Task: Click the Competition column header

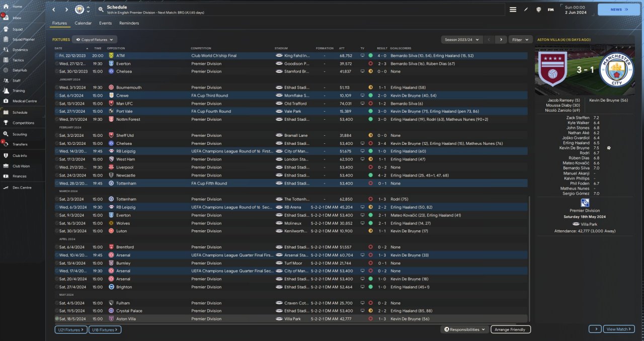Action: 201,48
